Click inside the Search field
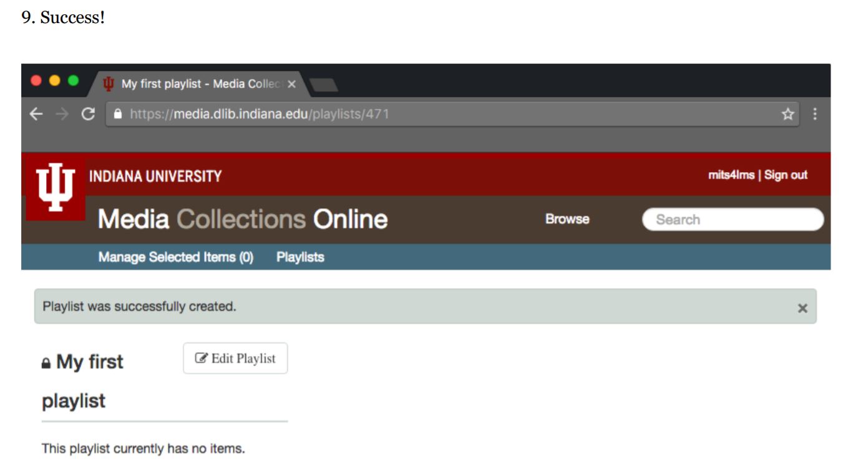This screenshot has height=467, width=868. pyautogui.click(x=734, y=219)
